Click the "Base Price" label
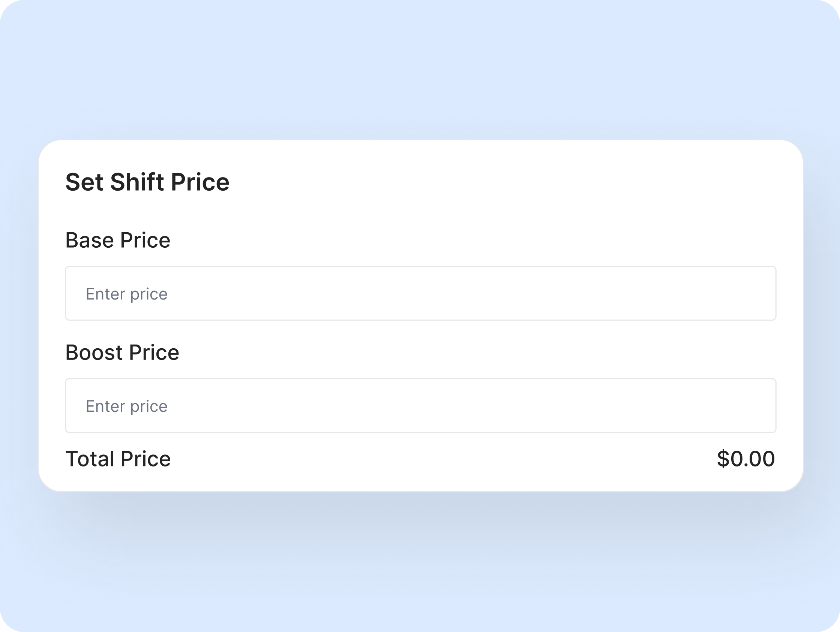This screenshot has width=840, height=632. pos(118,240)
